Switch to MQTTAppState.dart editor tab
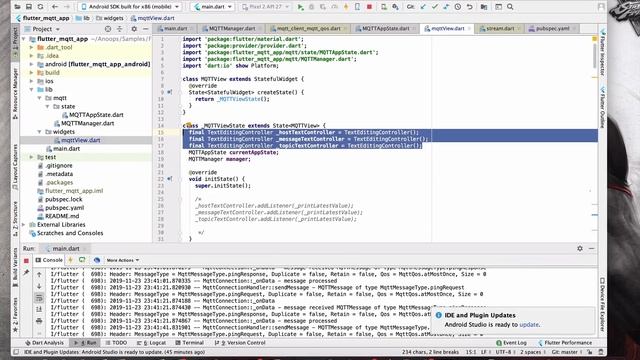 (385, 29)
